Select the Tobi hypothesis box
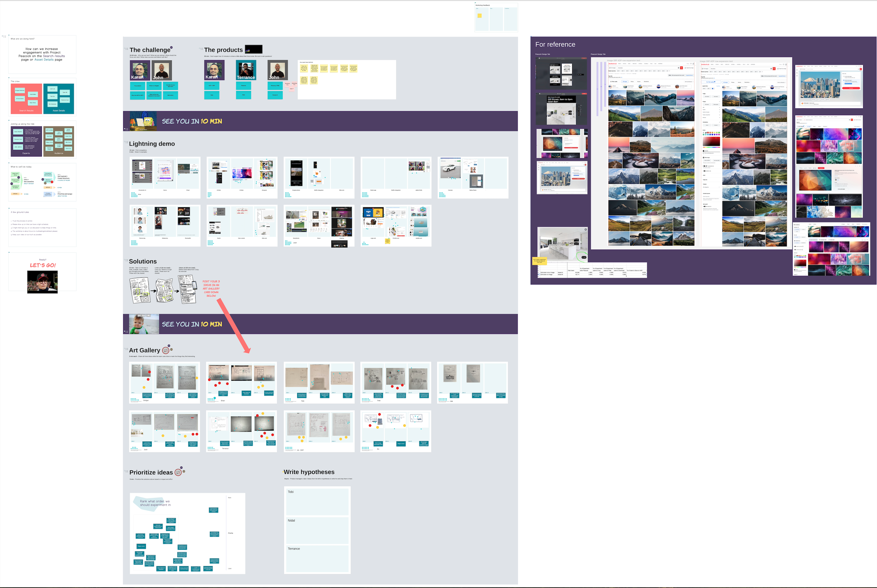The image size is (877, 588). [x=317, y=502]
